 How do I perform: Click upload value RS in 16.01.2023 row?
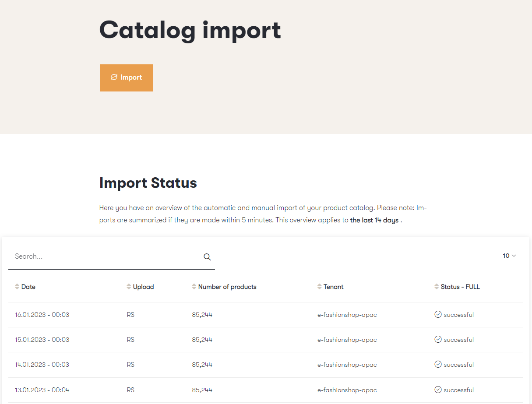click(130, 315)
